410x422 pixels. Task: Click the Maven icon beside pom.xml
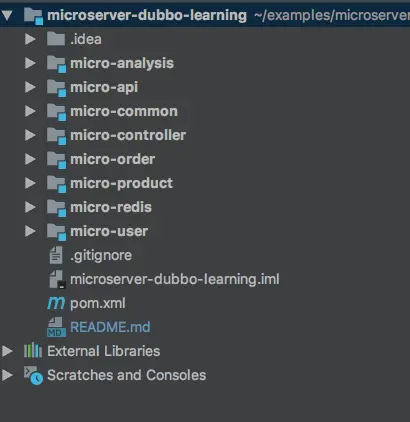(x=56, y=303)
